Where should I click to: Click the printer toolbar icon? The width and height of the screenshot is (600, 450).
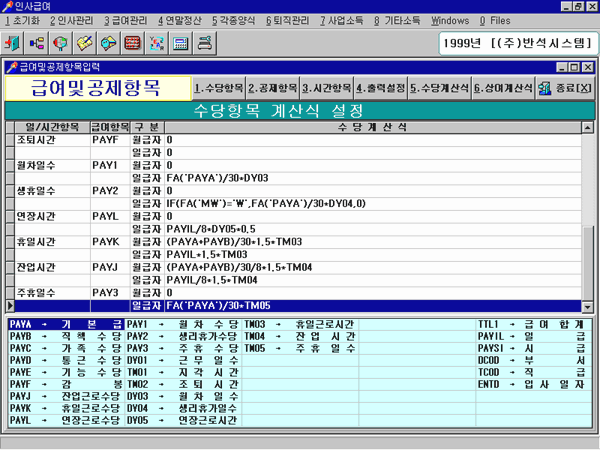click(x=204, y=43)
